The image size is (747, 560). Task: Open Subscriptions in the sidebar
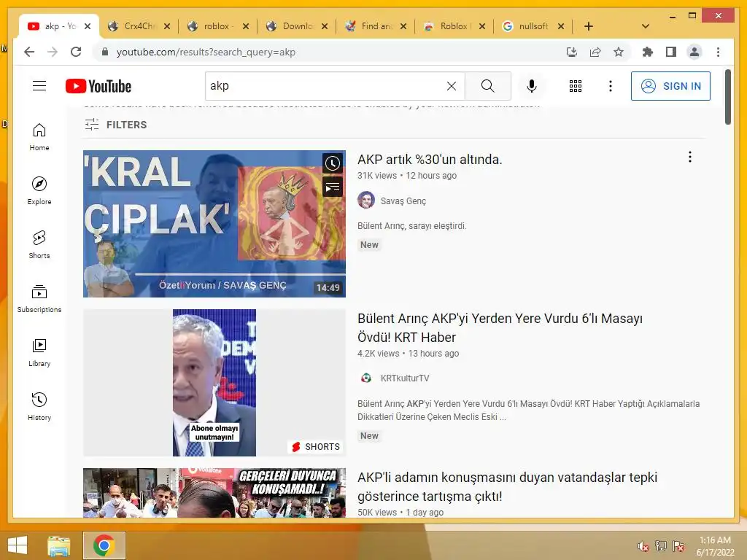[x=39, y=298]
